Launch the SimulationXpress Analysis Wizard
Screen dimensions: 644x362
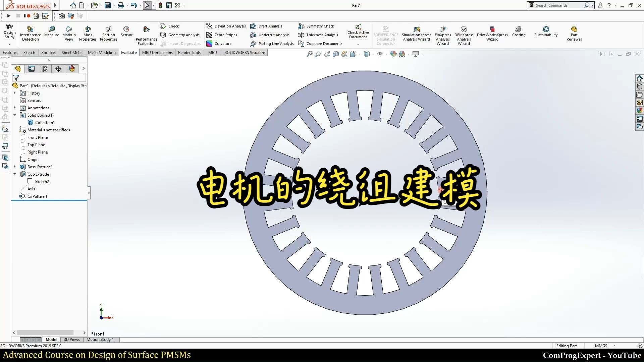coord(416,33)
